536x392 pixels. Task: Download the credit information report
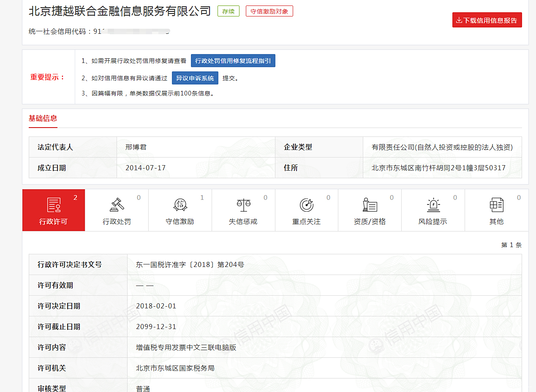487,20
